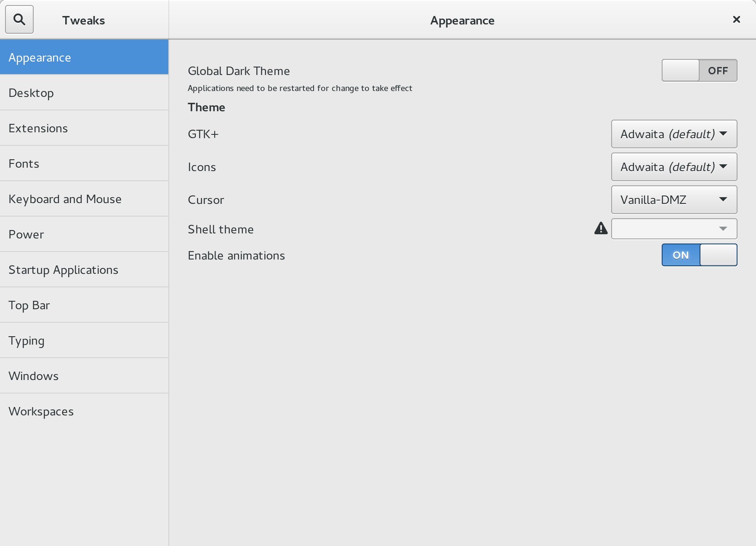Image resolution: width=756 pixels, height=546 pixels.
Task: Go to the Desktop section
Action: click(x=84, y=93)
